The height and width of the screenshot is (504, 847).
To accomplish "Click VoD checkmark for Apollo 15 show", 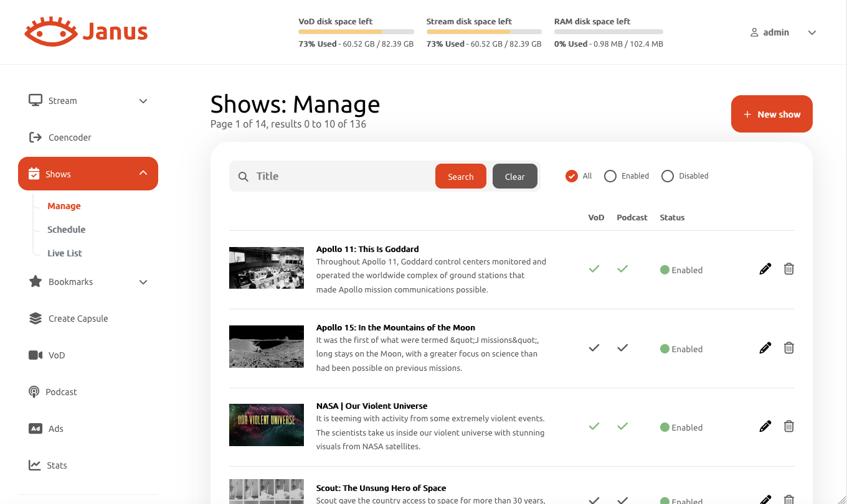I will pyautogui.click(x=594, y=348).
